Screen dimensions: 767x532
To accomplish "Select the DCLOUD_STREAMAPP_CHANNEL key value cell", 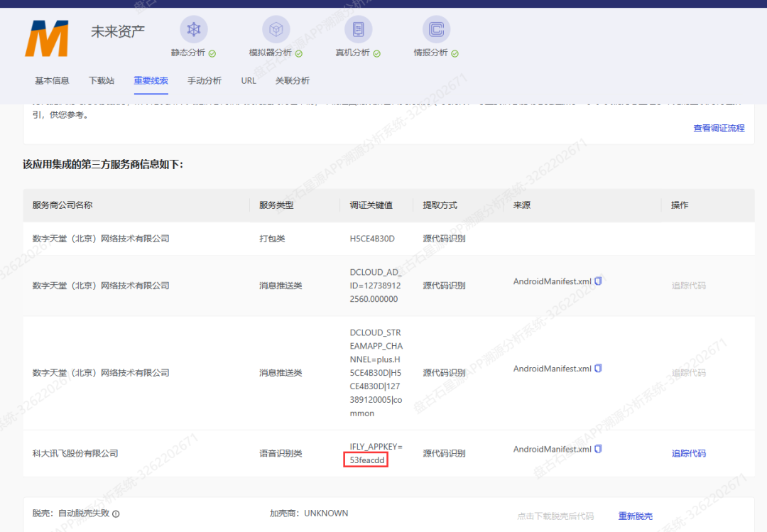I will click(x=376, y=373).
